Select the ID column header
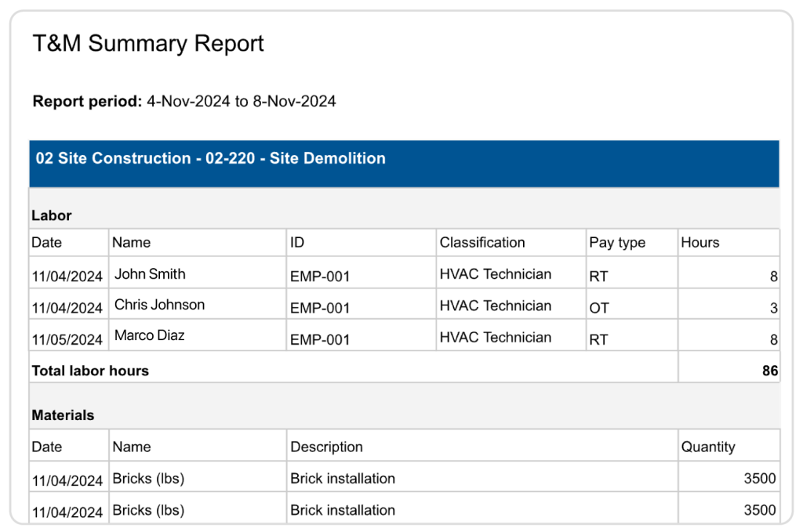803x532 pixels. pyautogui.click(x=297, y=243)
